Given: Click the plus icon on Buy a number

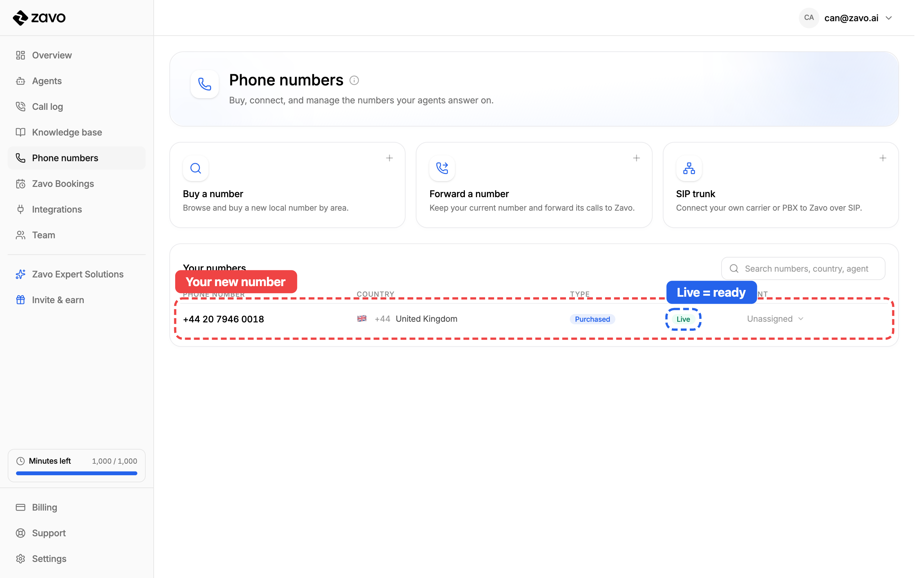Looking at the screenshot, I should [x=389, y=158].
